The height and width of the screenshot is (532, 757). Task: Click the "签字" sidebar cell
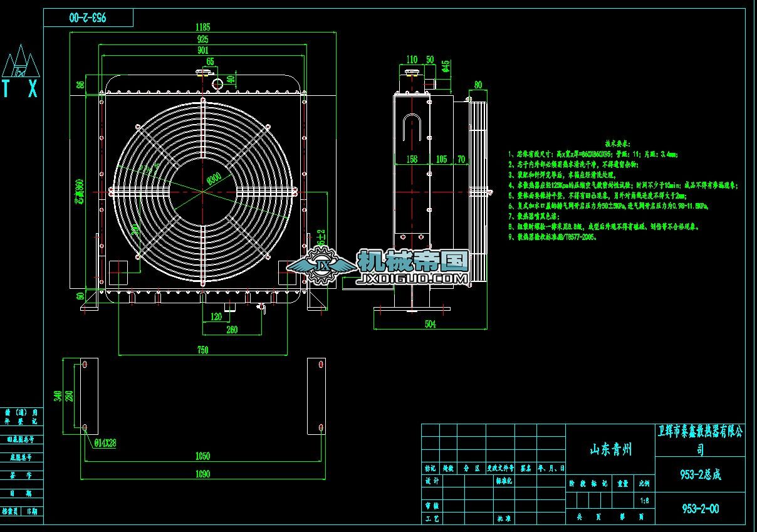pyautogui.click(x=22, y=476)
